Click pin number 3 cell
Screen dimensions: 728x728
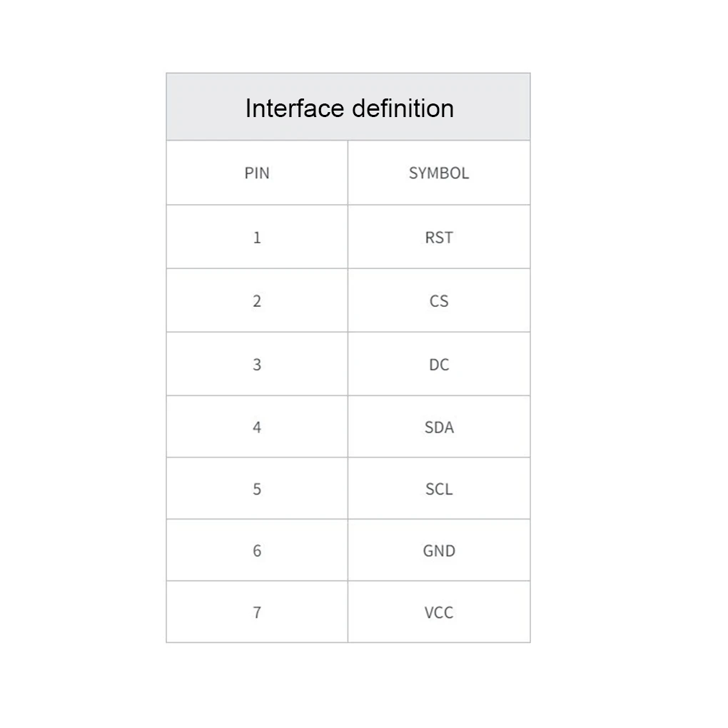(257, 365)
